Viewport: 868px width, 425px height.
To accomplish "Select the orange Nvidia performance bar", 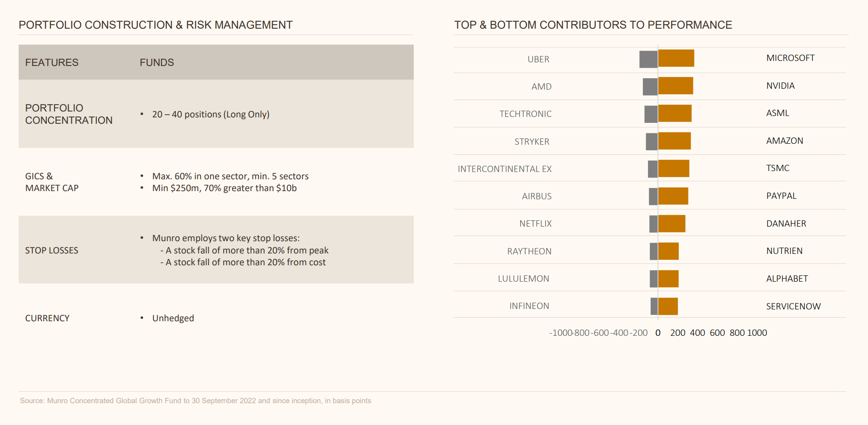I will (x=676, y=86).
